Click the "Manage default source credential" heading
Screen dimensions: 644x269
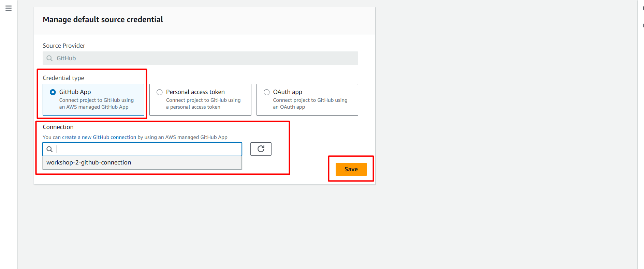coord(103,20)
